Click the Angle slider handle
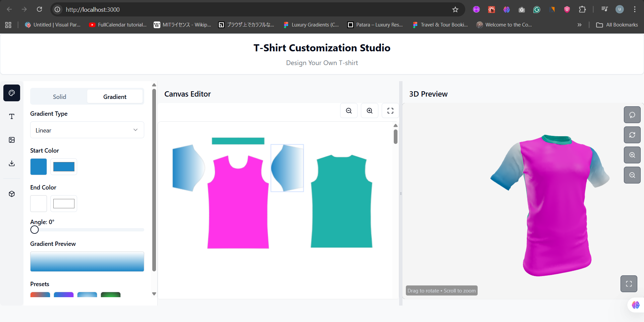Image resolution: width=644 pixels, height=322 pixels. 35,230
